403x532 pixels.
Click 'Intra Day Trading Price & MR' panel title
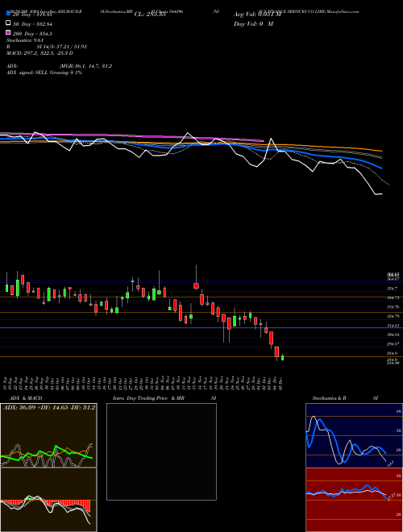click(148, 398)
